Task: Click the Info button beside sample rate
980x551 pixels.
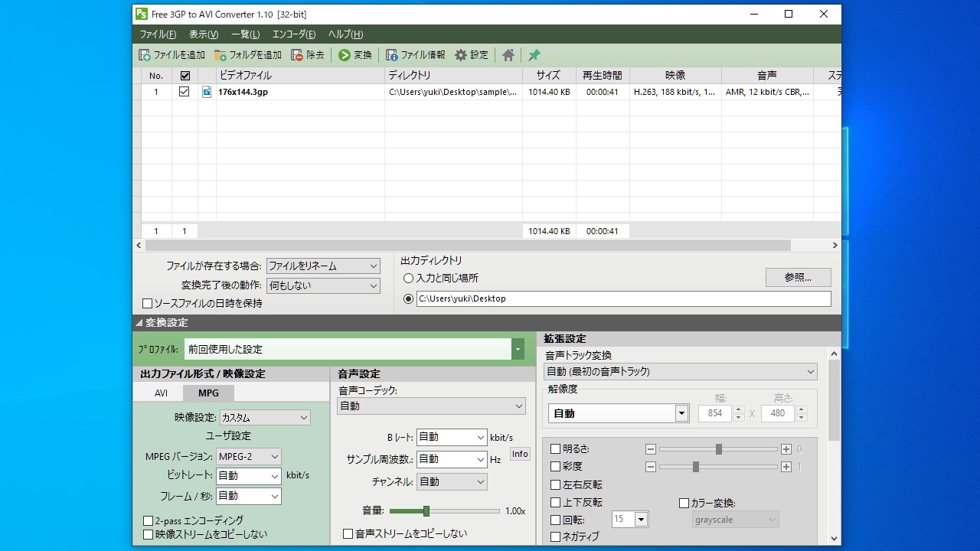Action: 520,454
